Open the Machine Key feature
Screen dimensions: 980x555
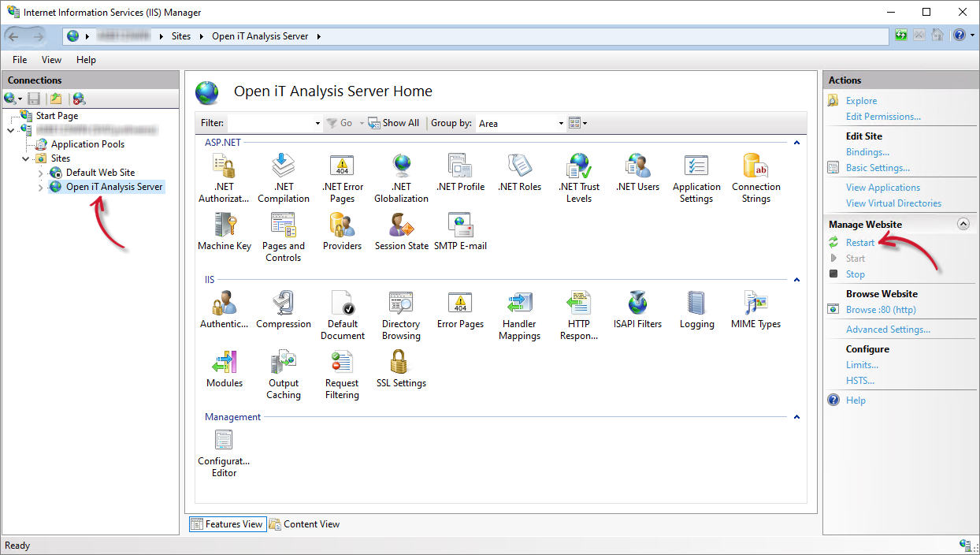(225, 231)
